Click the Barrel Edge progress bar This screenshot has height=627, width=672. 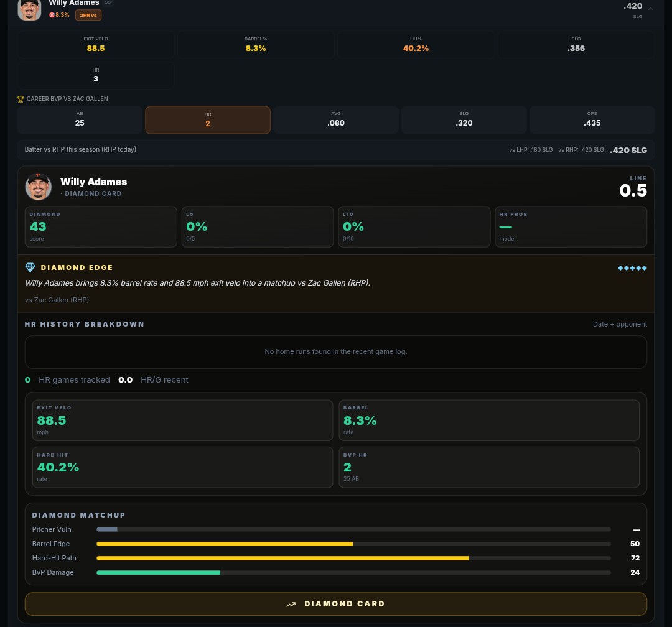tap(353, 544)
